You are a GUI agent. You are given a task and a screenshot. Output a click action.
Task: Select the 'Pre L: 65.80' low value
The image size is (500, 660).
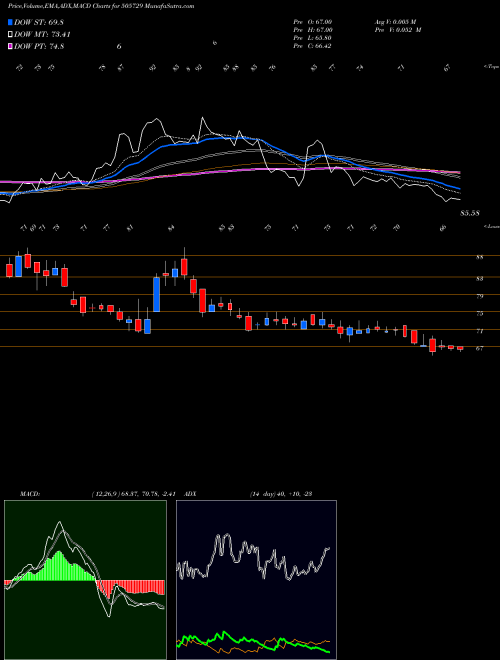(x=313, y=38)
